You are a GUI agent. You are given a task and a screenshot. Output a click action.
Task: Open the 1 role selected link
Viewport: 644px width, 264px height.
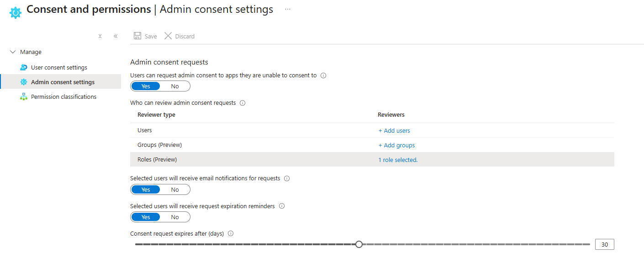[397, 159]
